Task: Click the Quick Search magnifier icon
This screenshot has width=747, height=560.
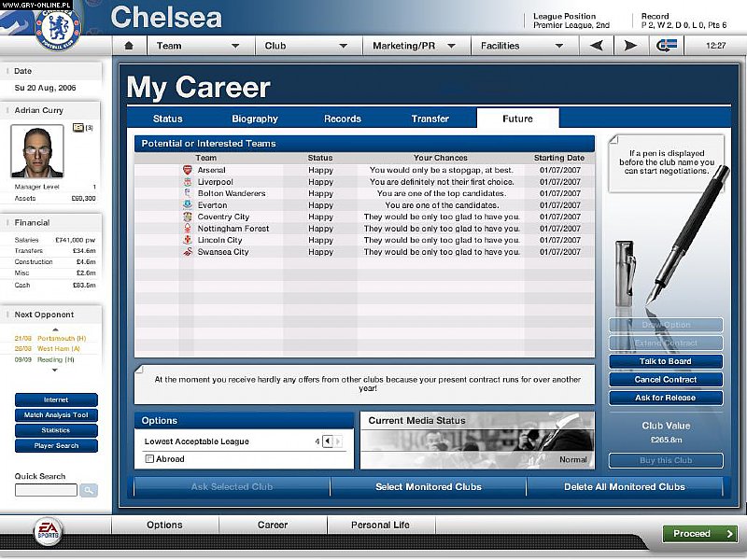Action: 89,489
